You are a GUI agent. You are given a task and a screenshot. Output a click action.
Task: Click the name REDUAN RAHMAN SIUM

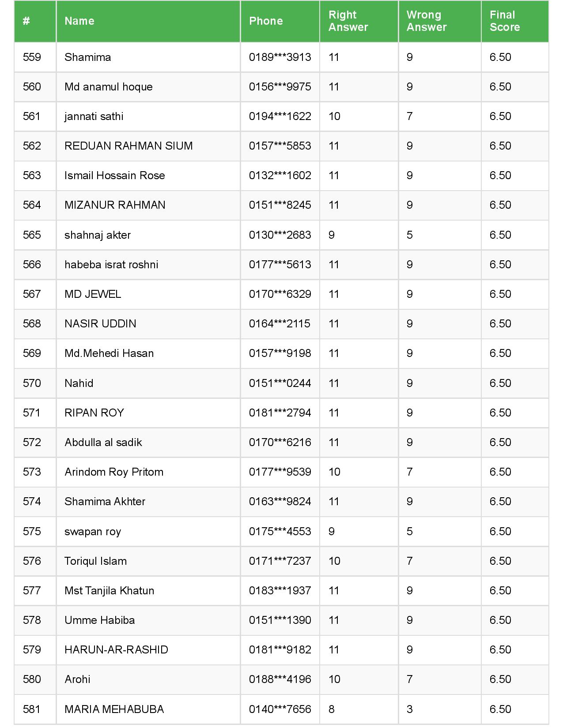point(128,146)
